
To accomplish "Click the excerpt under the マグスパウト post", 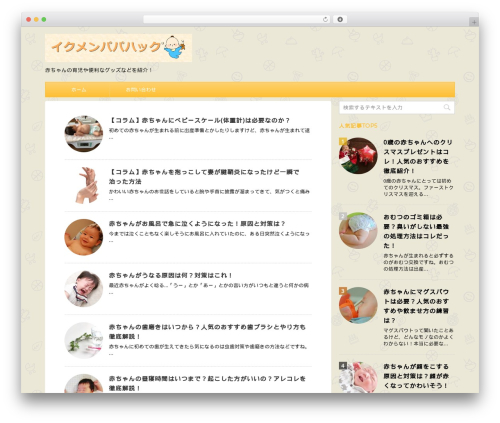I will tap(418, 337).
